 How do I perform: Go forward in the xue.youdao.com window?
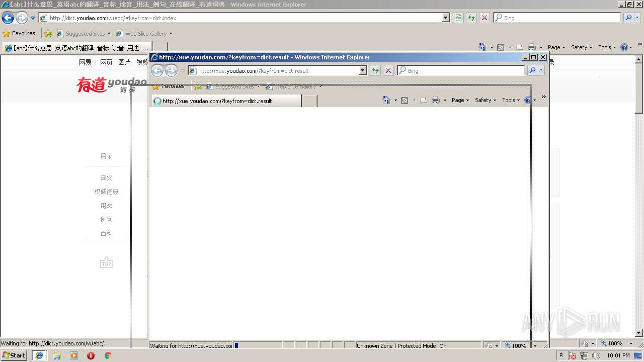coord(171,71)
